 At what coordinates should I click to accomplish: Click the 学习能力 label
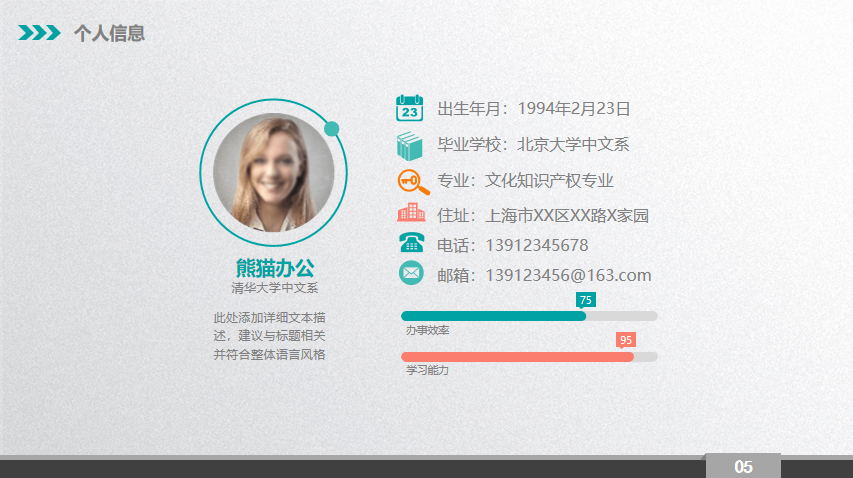click(428, 370)
